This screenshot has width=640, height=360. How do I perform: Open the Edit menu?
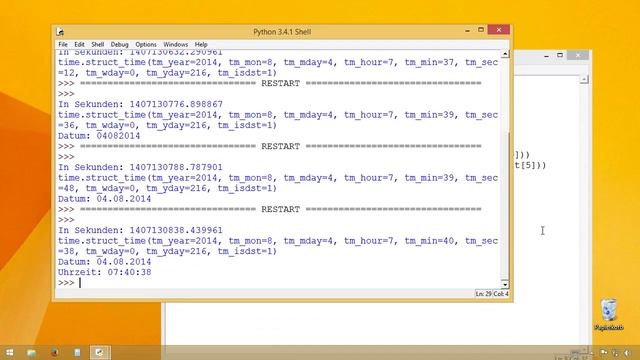[79, 44]
